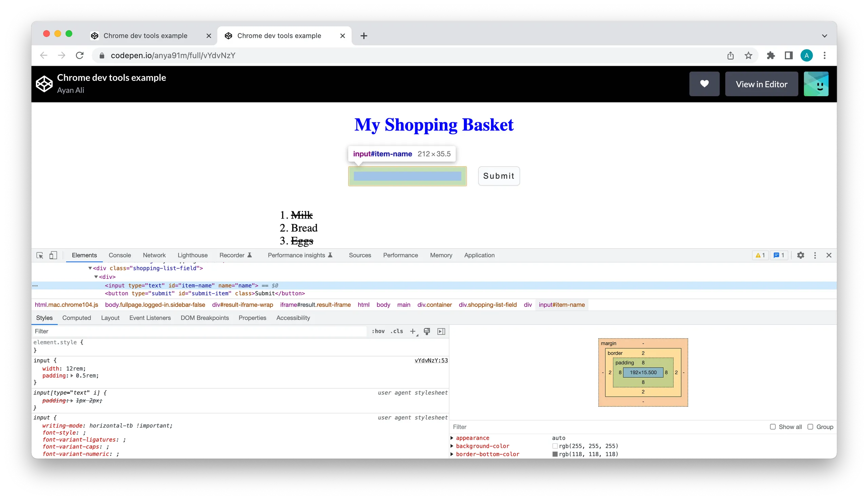868x500 pixels.
Task: Click the border-bottom-color gray swatch
Action: click(555, 454)
